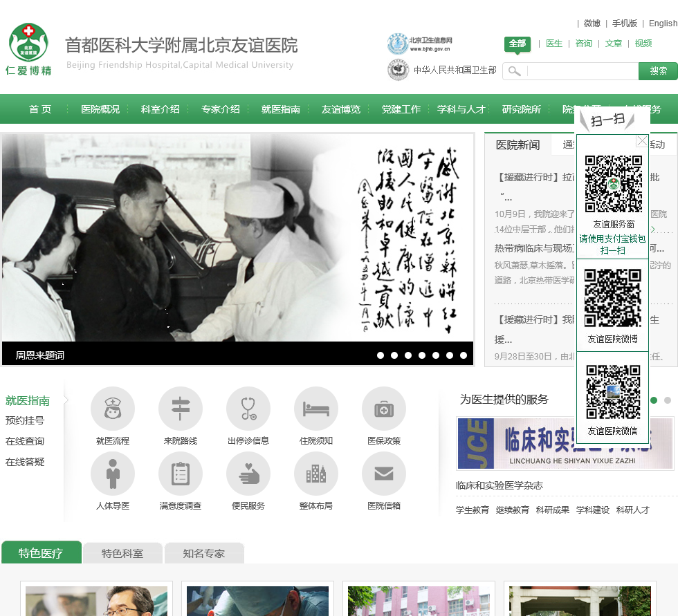This screenshot has width=678, height=616.
Task: Open the 党建工作 navigation menu
Action: coord(401,109)
